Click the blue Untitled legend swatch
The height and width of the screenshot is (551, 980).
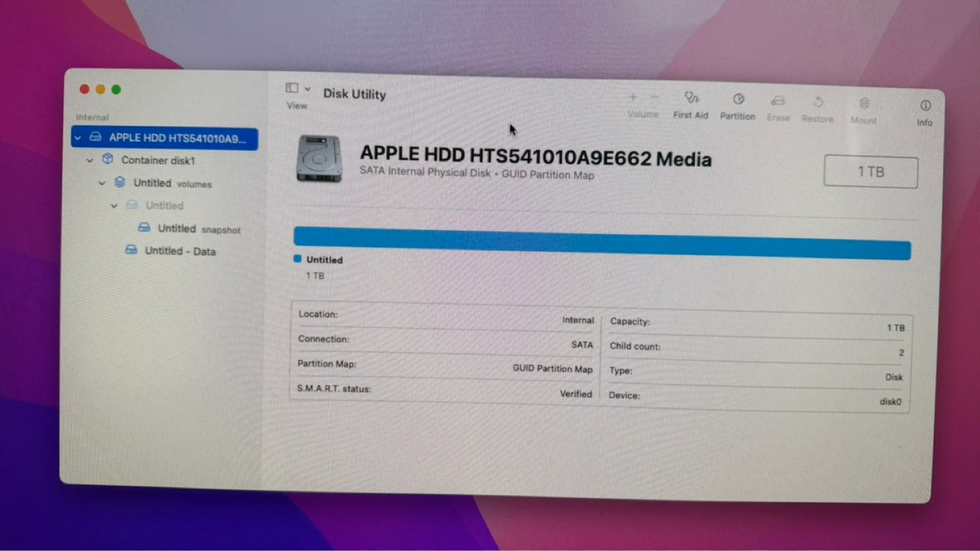(x=297, y=258)
